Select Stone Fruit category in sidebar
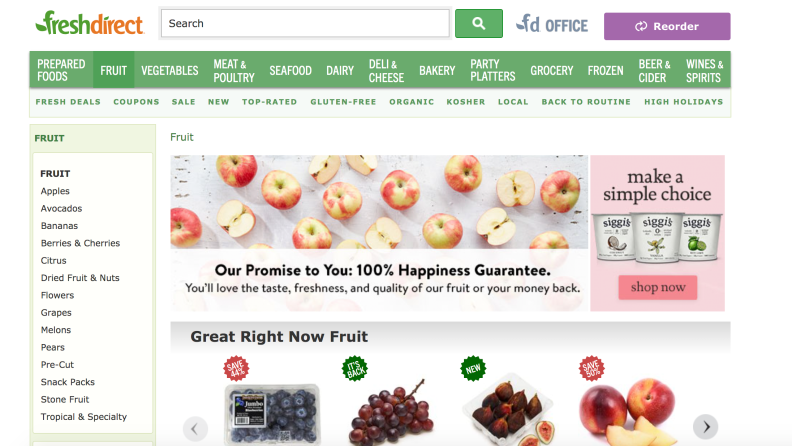792x446 pixels. click(x=65, y=399)
